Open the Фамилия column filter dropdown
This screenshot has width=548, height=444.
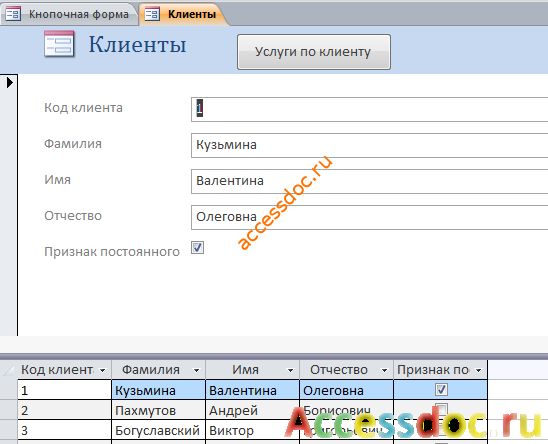[196, 370]
